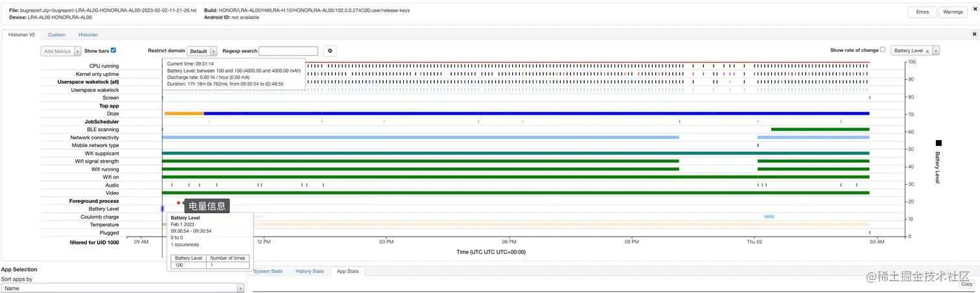This screenshot has width=980, height=293.
Task: Click the Errors button
Action: click(922, 12)
